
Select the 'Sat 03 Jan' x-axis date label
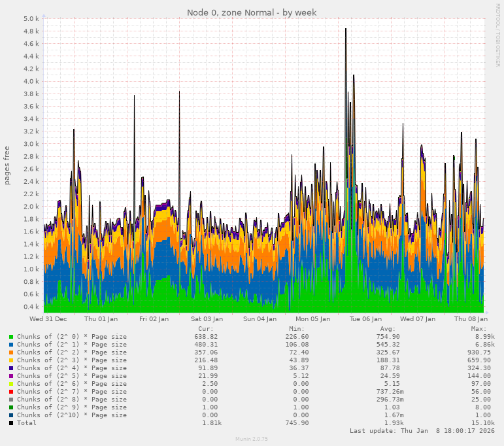click(207, 319)
